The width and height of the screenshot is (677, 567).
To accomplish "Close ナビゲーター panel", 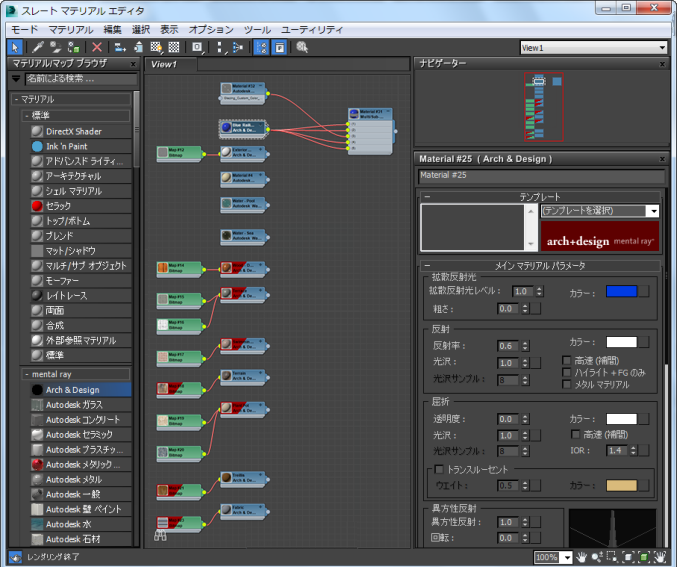I will point(662,64).
